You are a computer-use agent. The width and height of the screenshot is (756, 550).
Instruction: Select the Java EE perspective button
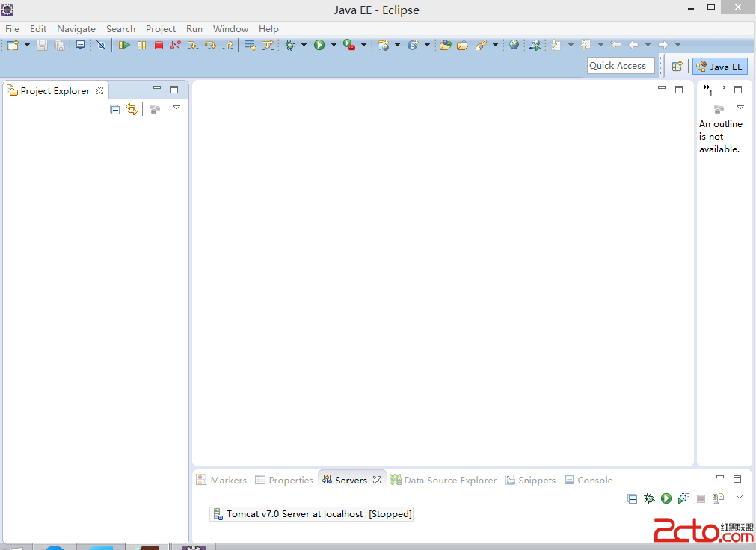click(720, 67)
